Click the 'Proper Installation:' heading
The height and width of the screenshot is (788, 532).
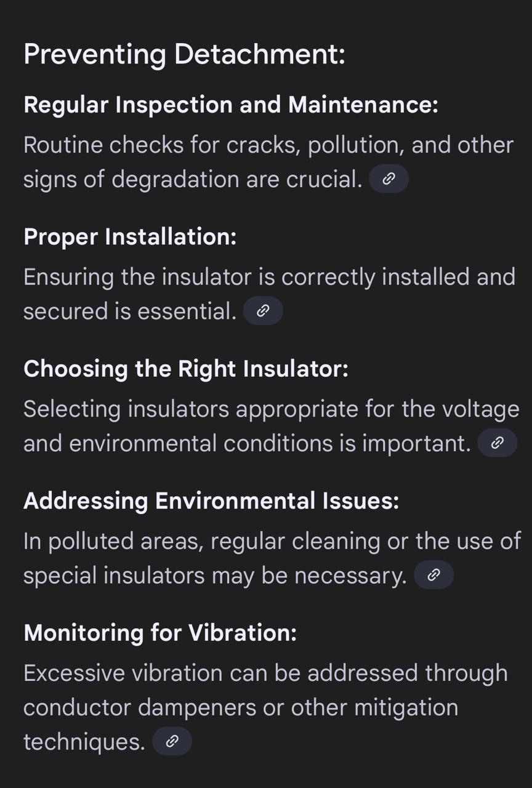click(x=130, y=237)
